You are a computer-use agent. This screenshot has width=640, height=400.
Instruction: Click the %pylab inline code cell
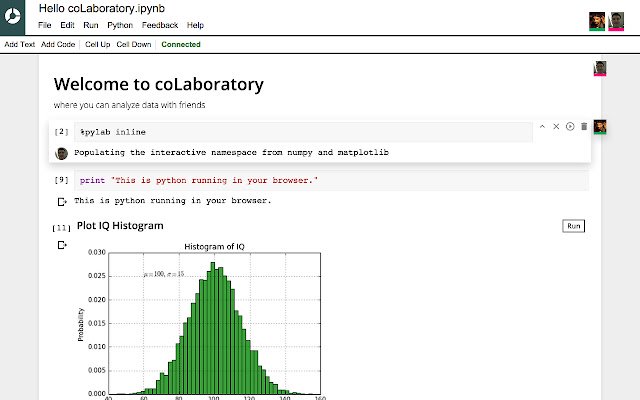click(303, 132)
